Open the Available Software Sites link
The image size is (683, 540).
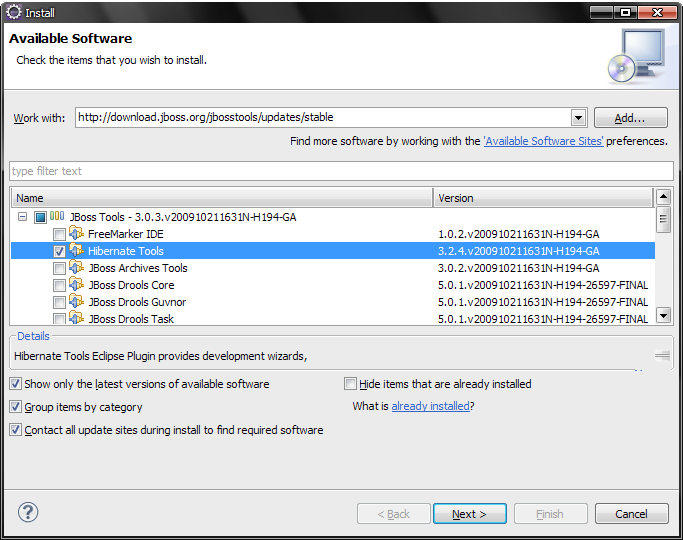(x=544, y=141)
